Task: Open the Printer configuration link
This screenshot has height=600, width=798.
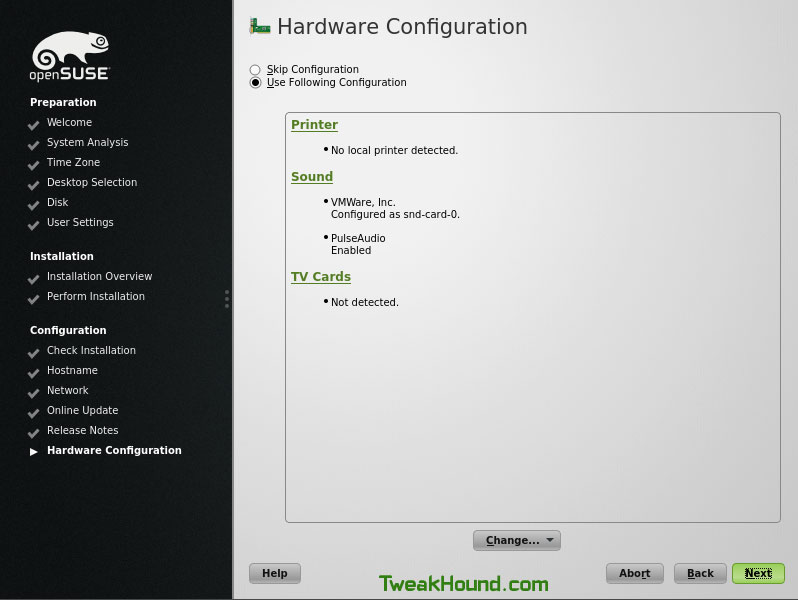Action: 314,125
